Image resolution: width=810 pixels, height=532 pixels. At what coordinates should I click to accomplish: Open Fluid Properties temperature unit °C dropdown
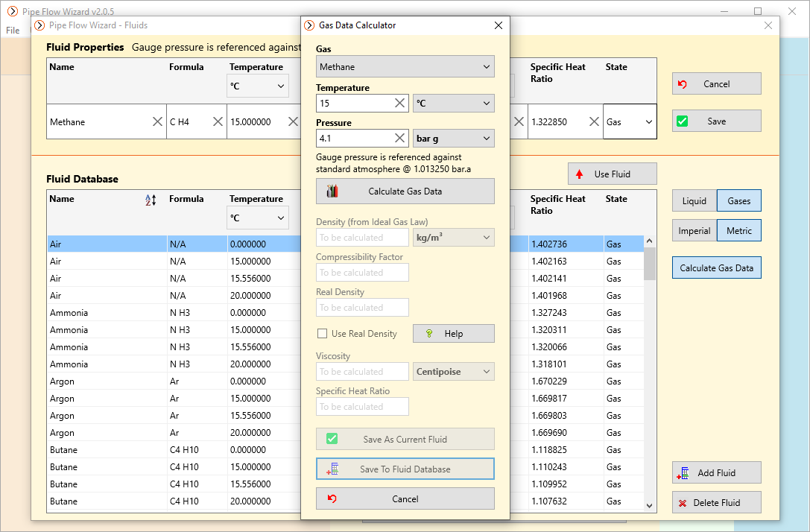pos(257,86)
